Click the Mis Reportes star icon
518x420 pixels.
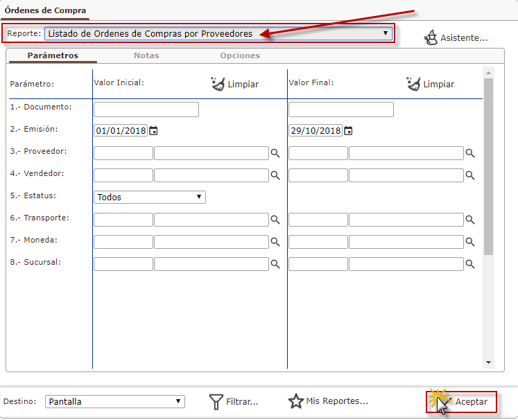(x=295, y=401)
